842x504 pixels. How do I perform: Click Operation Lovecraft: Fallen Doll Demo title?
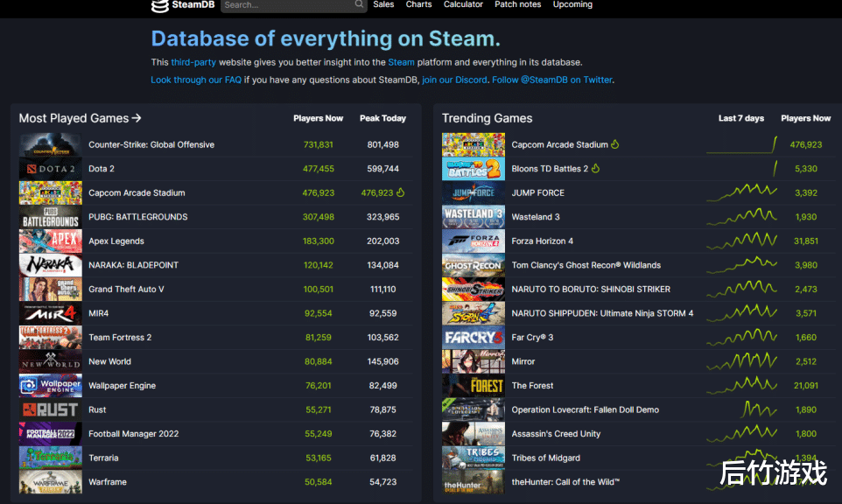point(585,409)
